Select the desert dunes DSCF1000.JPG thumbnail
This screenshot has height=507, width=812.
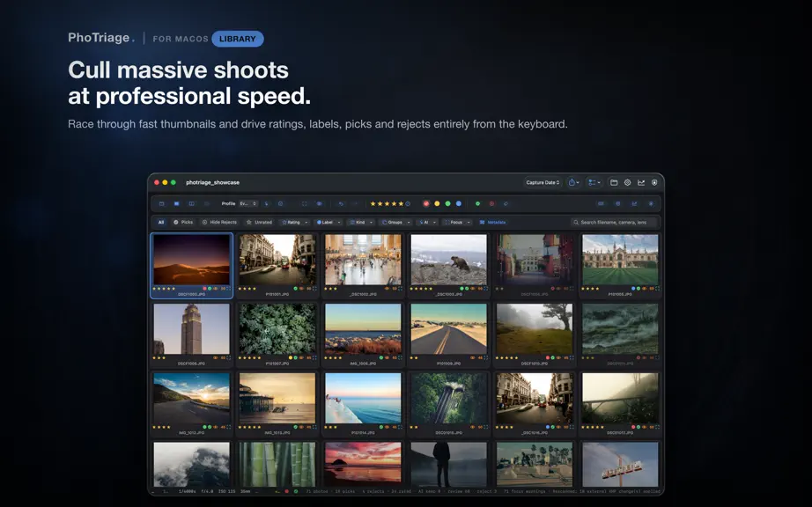point(192,260)
